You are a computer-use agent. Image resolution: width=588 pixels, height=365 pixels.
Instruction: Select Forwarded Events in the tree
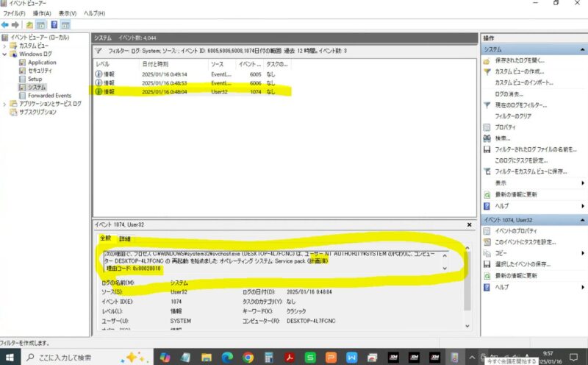(49, 96)
